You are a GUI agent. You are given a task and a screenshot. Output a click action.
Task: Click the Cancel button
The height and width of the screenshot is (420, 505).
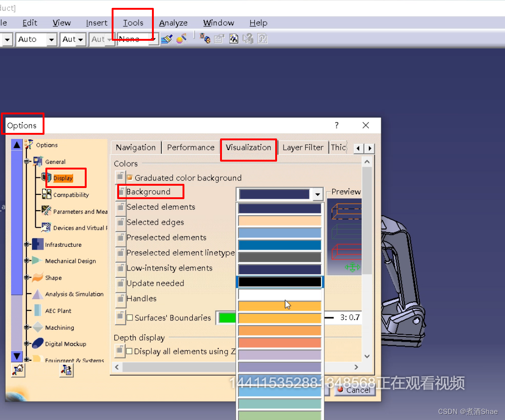354,390
